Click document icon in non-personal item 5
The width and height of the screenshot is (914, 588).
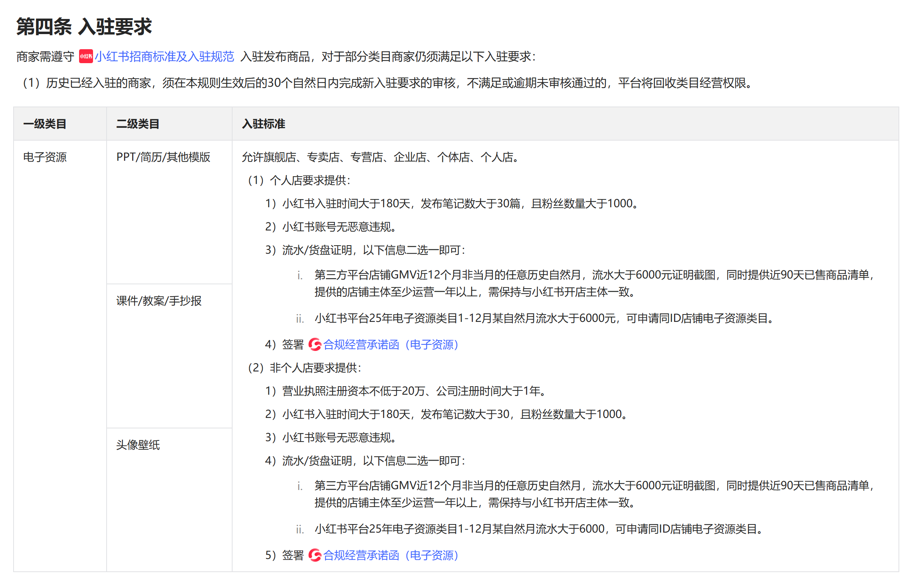(x=315, y=555)
